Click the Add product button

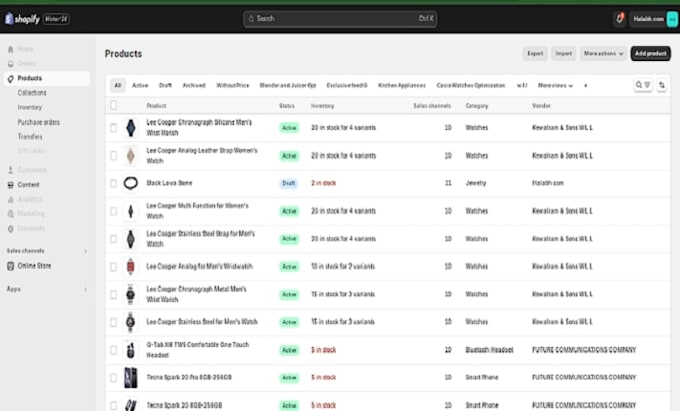point(651,53)
